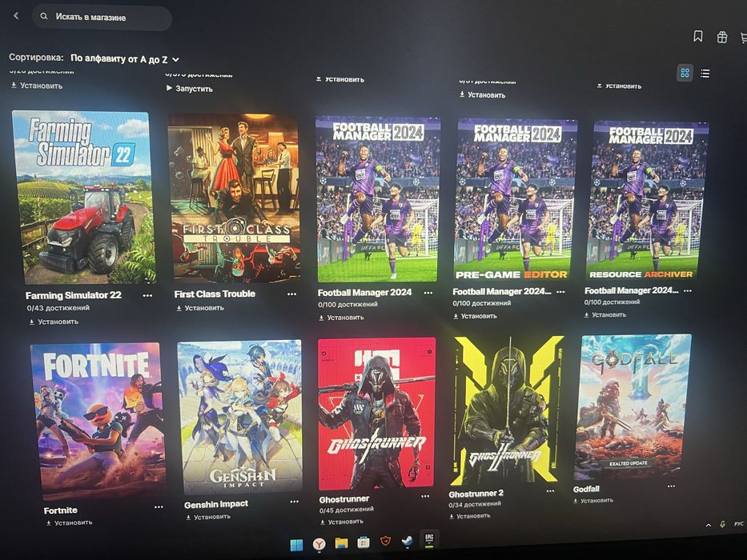This screenshot has width=747, height=560.
Task: Open Resource Archiver cover thumbnail
Action: [x=647, y=201]
